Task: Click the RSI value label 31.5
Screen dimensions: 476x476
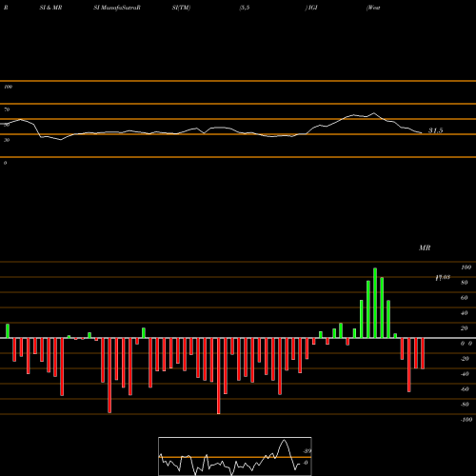Action: [x=435, y=130]
